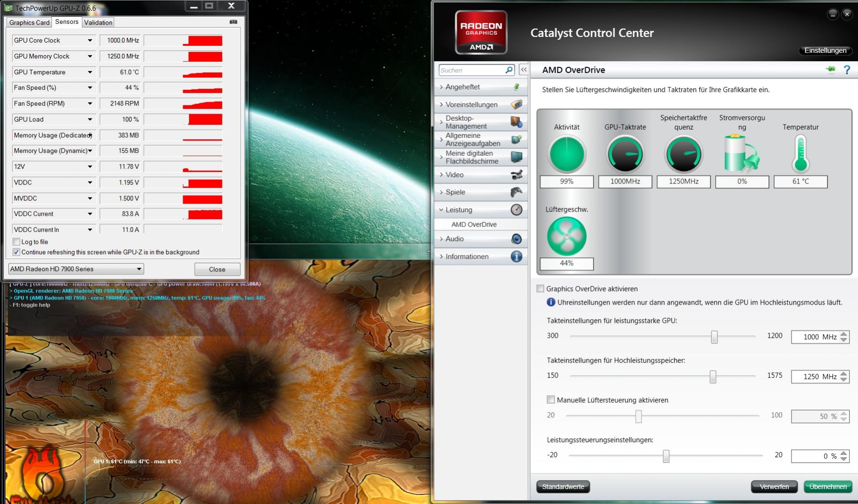Click the GPU-Z Close button

pyautogui.click(x=217, y=270)
